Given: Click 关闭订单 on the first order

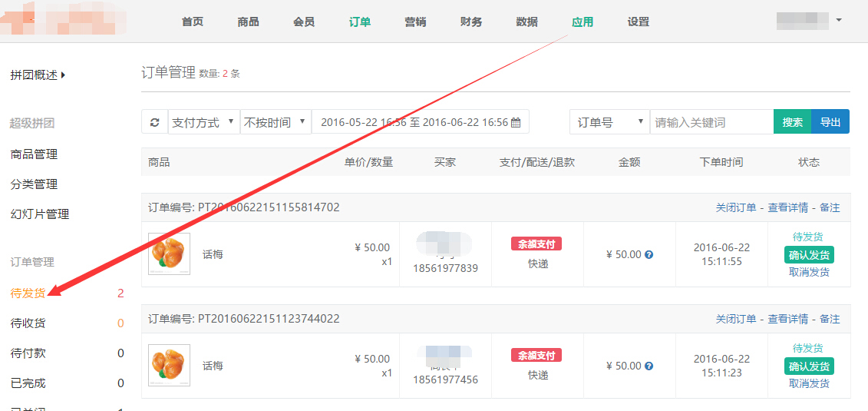Looking at the screenshot, I should [x=735, y=207].
